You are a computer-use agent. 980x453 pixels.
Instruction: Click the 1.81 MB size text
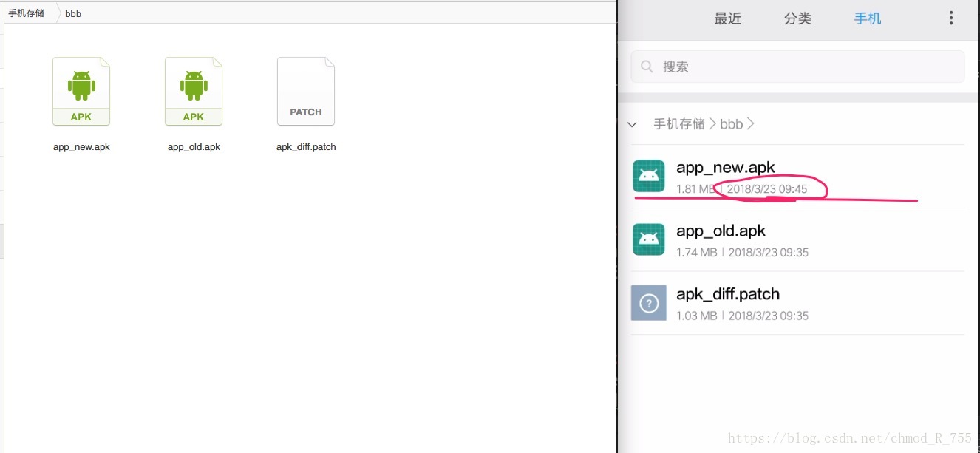coord(696,189)
